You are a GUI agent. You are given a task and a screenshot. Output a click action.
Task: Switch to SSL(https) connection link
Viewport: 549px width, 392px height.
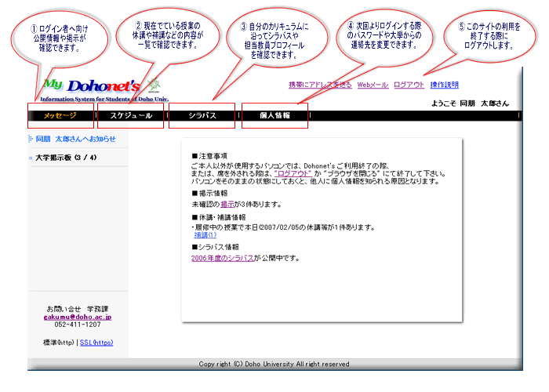coord(96,343)
